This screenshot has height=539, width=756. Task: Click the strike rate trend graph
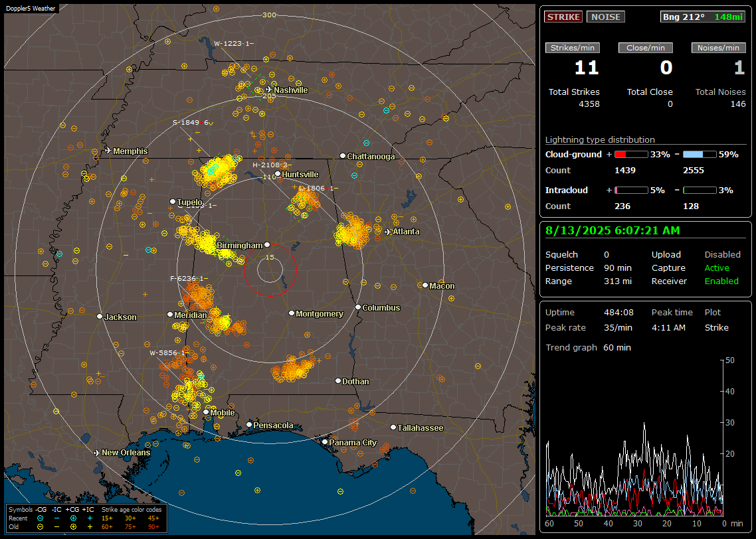pos(634,437)
